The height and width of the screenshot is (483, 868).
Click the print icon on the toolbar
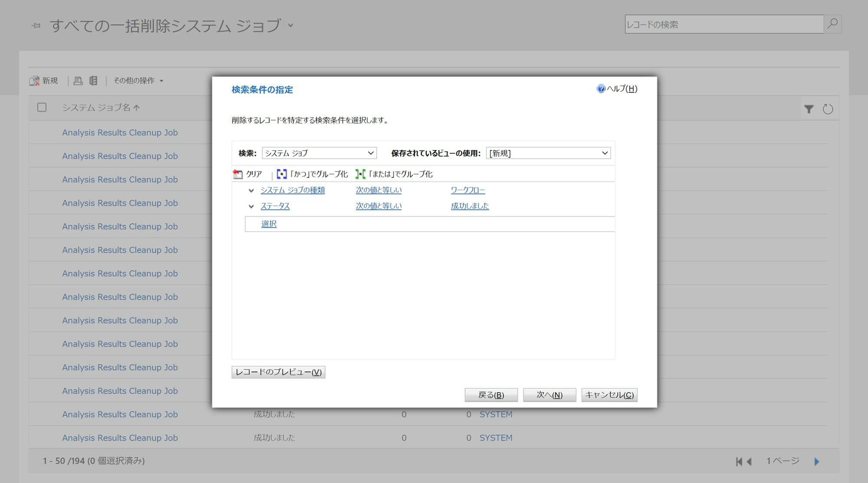pos(78,80)
